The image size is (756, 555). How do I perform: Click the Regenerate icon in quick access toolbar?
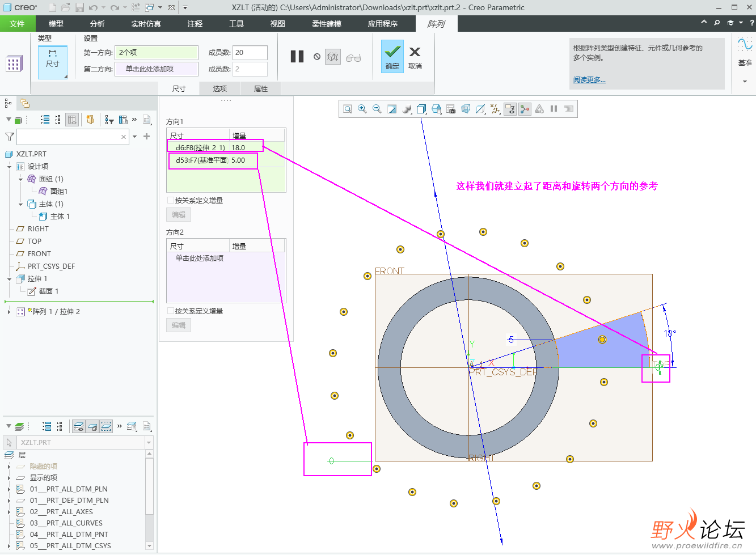click(x=136, y=7)
